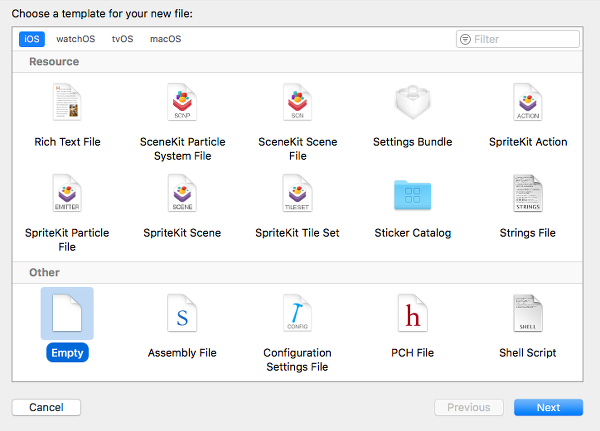600x431 pixels.
Task: Click the filter icon in search field
Action: tap(465, 39)
